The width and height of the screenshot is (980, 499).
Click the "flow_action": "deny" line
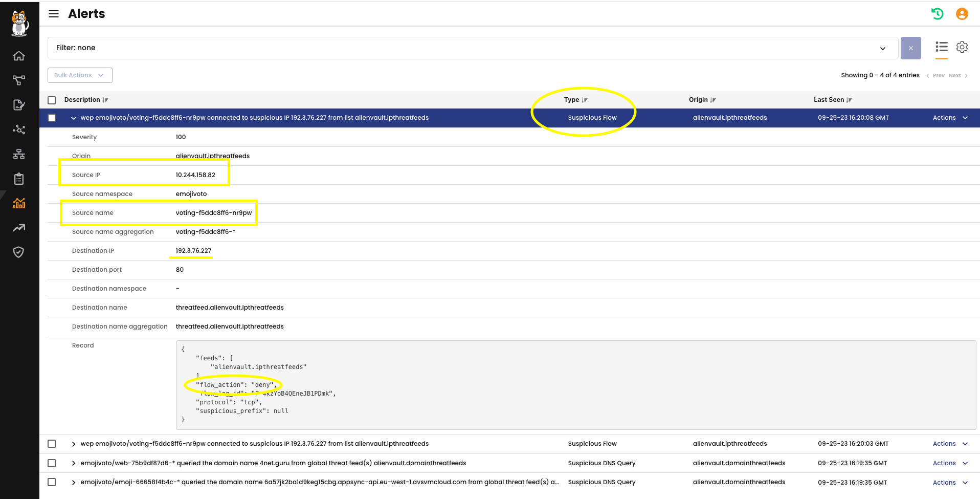click(236, 385)
